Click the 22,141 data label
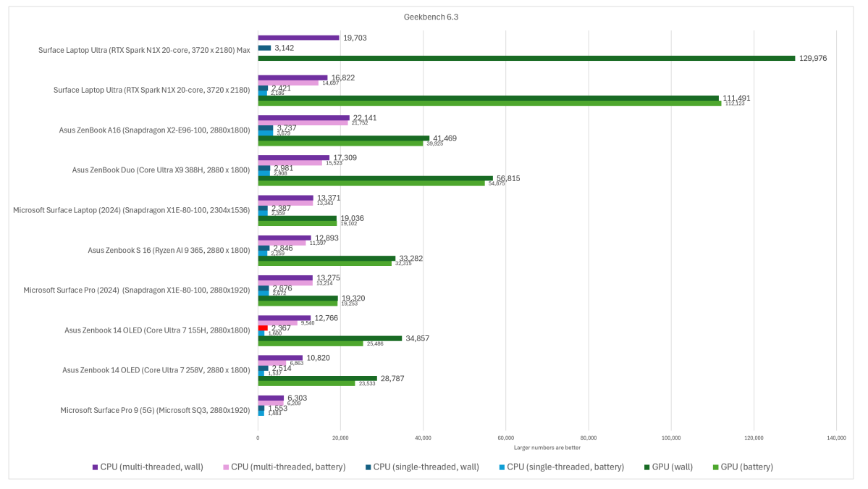868x489 pixels. 365,118
